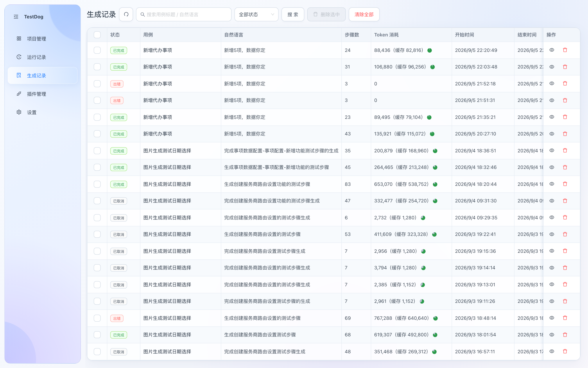Click the search box for 用例标题 / 自然语言

pyautogui.click(x=184, y=14)
